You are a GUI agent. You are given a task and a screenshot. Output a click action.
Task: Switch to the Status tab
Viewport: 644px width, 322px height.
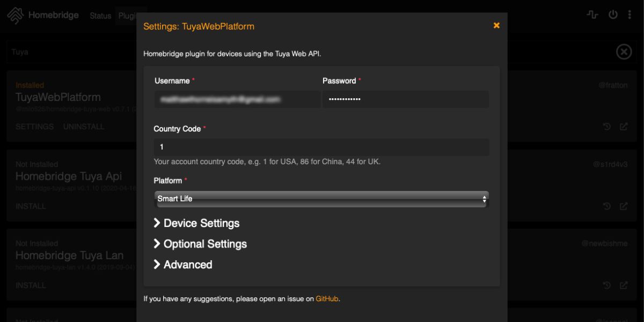click(100, 16)
